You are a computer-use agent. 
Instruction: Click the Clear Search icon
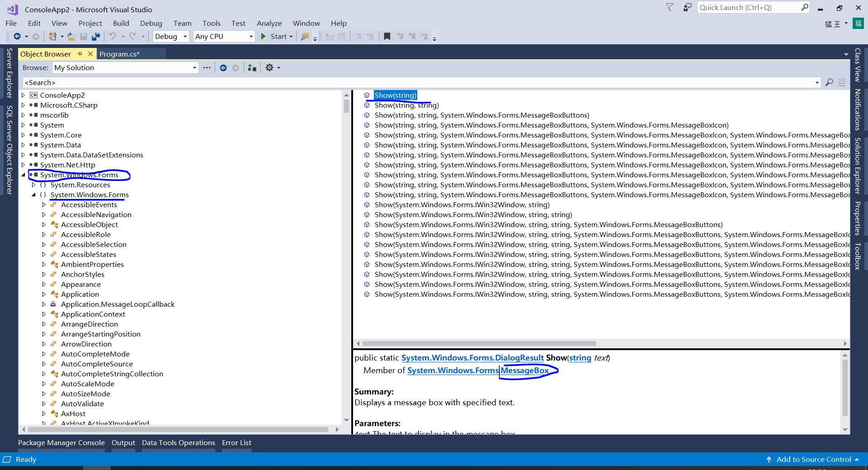pyautogui.click(x=842, y=82)
